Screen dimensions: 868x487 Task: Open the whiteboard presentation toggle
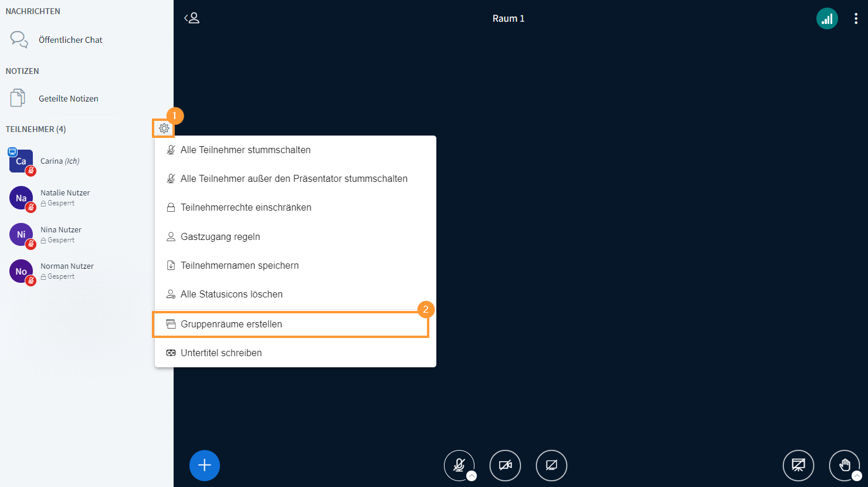[x=799, y=465]
